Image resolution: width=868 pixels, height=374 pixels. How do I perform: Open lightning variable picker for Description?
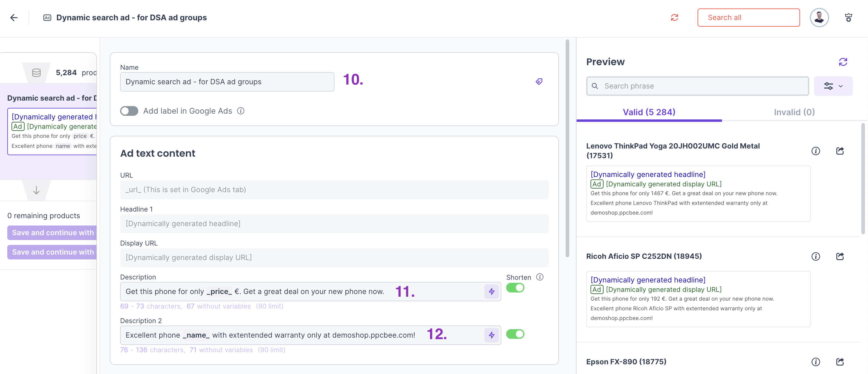491,292
